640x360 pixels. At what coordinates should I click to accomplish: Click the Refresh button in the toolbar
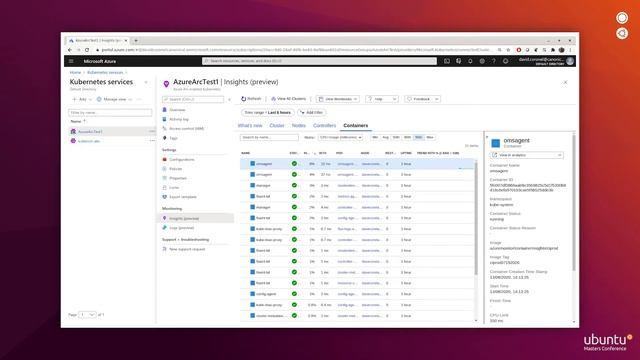coord(251,99)
